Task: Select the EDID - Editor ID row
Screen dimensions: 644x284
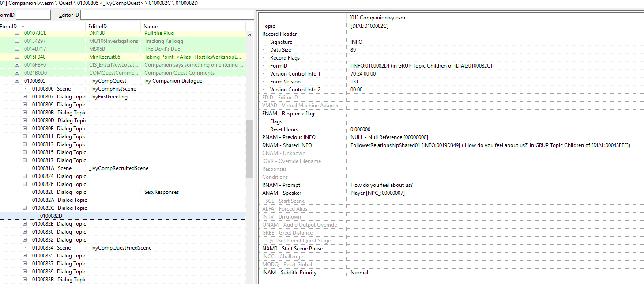Action: coord(451,98)
